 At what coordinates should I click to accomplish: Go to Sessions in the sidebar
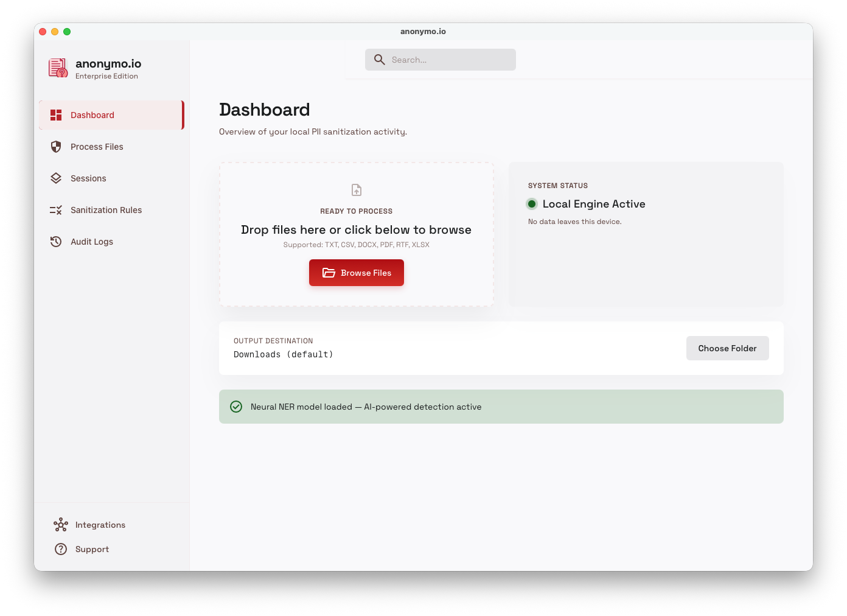click(x=111, y=178)
